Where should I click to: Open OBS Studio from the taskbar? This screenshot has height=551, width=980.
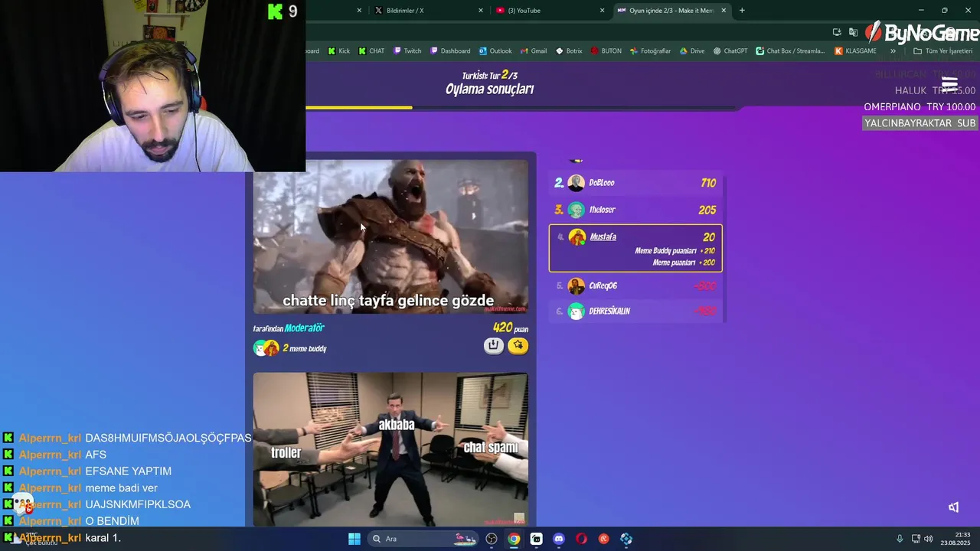point(492,539)
